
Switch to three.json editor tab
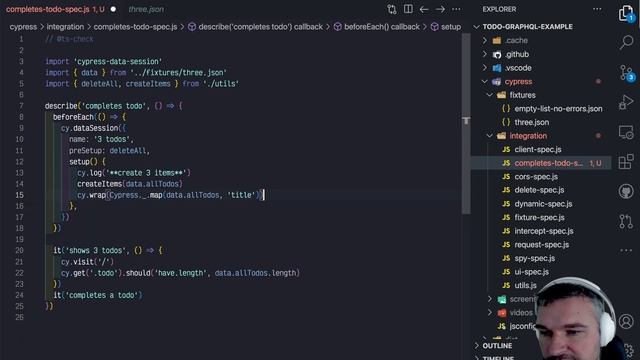[146, 9]
